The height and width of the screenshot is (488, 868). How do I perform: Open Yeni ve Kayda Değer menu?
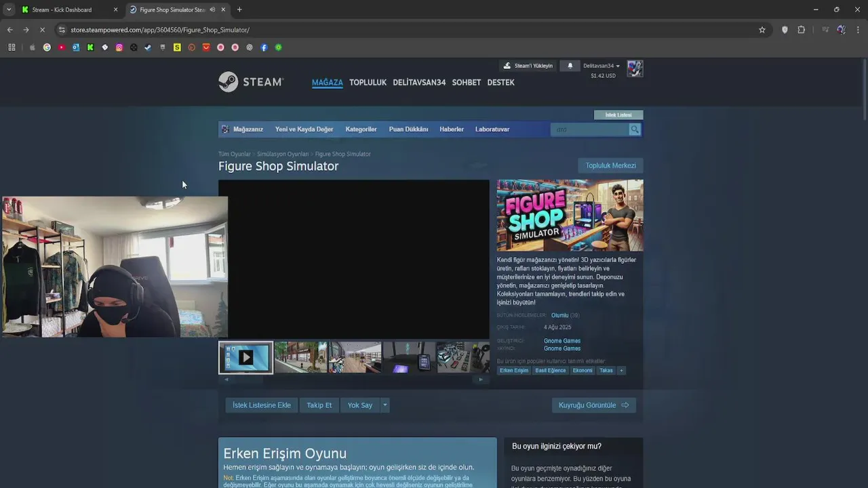point(304,129)
